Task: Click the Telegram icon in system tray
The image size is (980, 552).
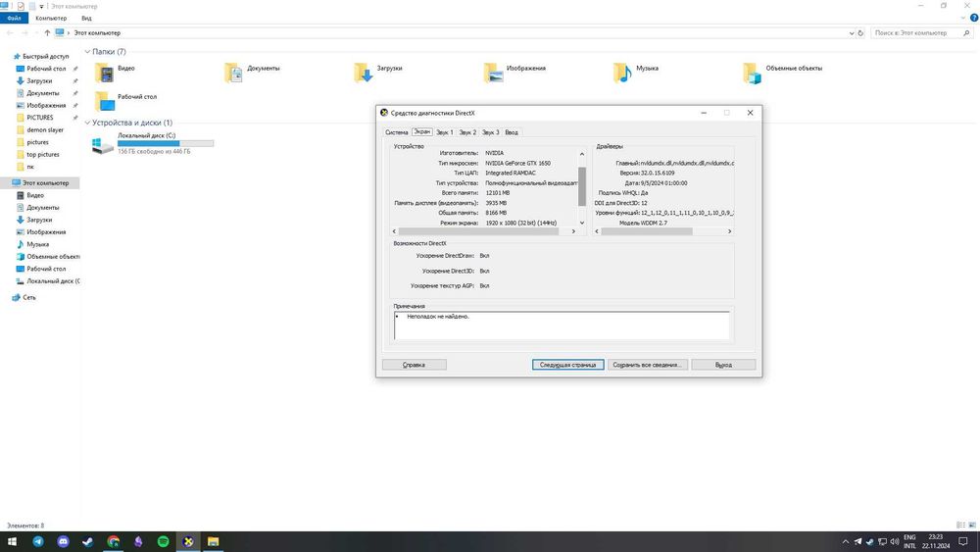Action: click(x=858, y=541)
